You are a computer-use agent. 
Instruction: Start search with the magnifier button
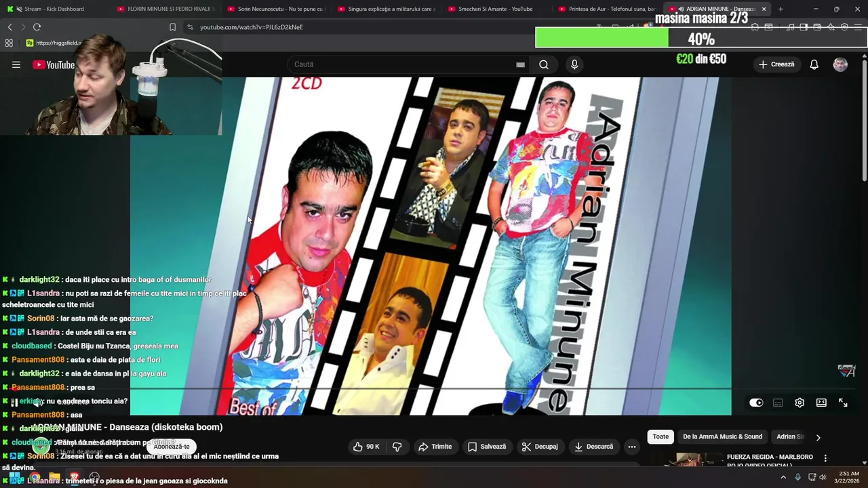[x=544, y=64]
